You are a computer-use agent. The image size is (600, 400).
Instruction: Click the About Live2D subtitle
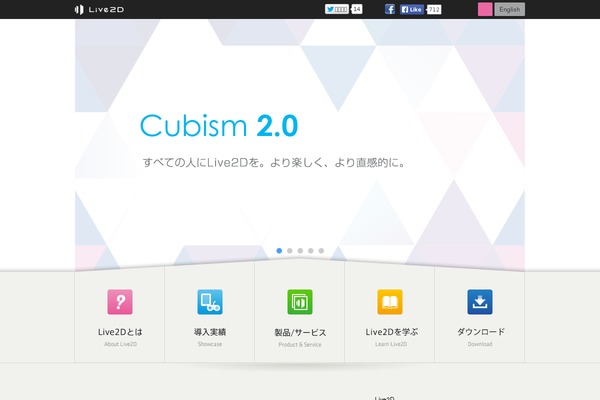pyautogui.click(x=121, y=344)
